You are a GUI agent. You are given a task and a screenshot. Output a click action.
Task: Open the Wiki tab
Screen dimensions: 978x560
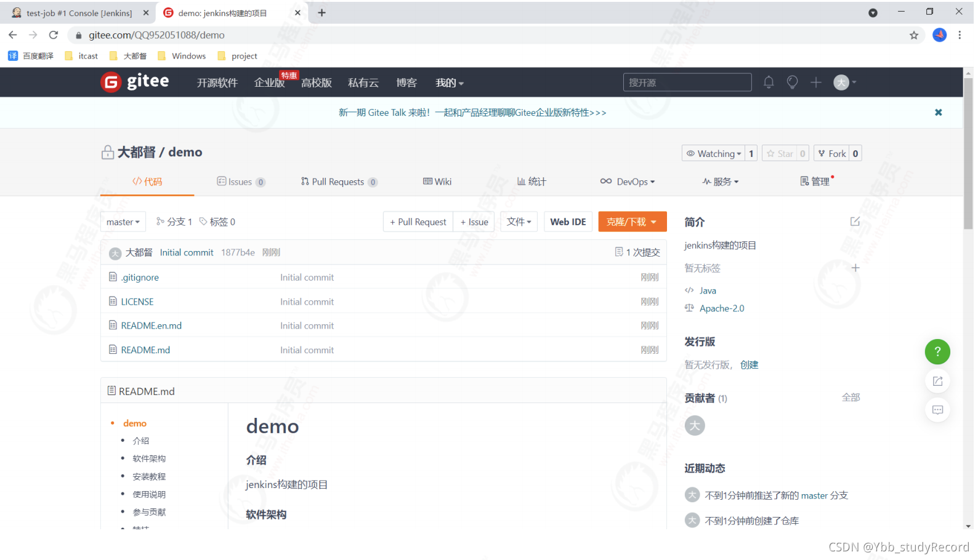[x=437, y=182]
